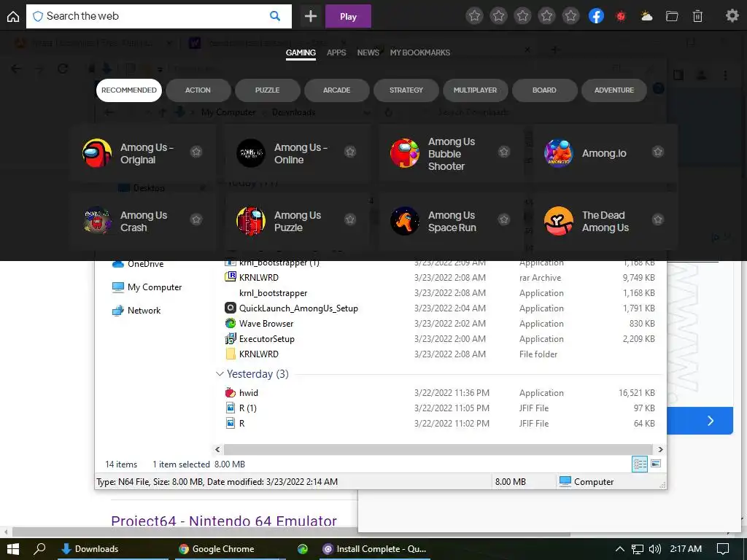The height and width of the screenshot is (560, 747).
Task: Switch to the GAMING tab
Action: (x=301, y=52)
